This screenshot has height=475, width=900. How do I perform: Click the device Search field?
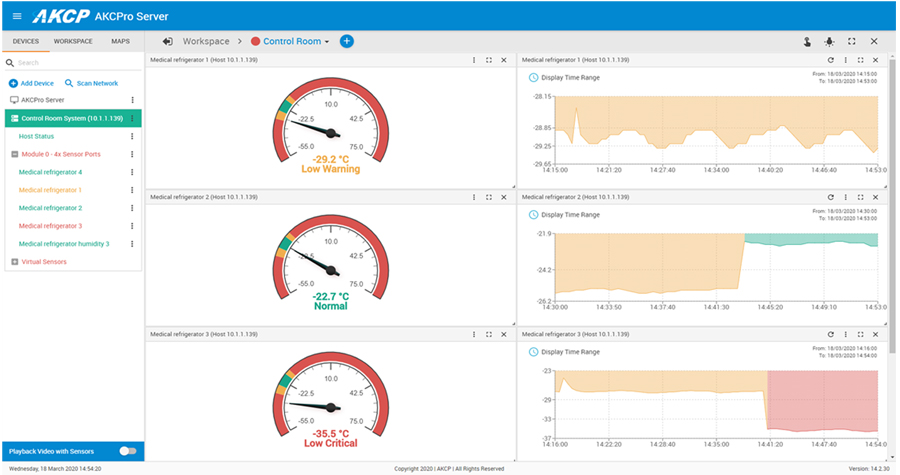pos(73,63)
